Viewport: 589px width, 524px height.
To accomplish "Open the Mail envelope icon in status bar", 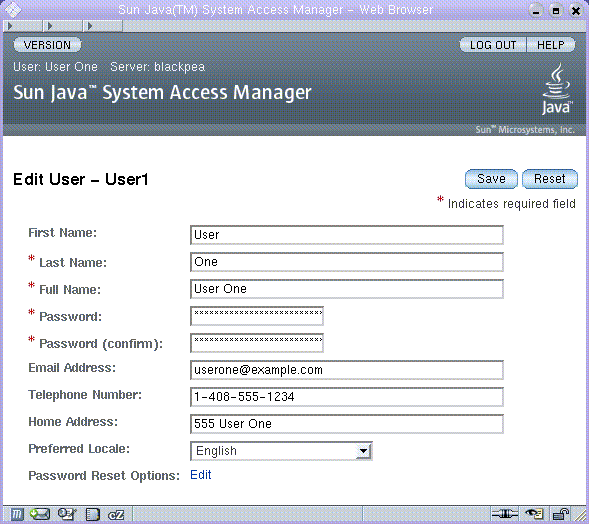I will pos(40,514).
